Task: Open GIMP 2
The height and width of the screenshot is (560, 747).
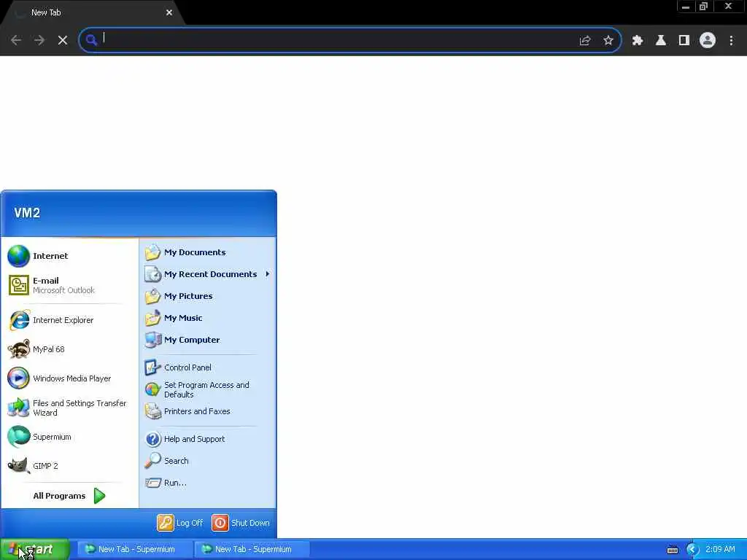Action: pos(69,466)
